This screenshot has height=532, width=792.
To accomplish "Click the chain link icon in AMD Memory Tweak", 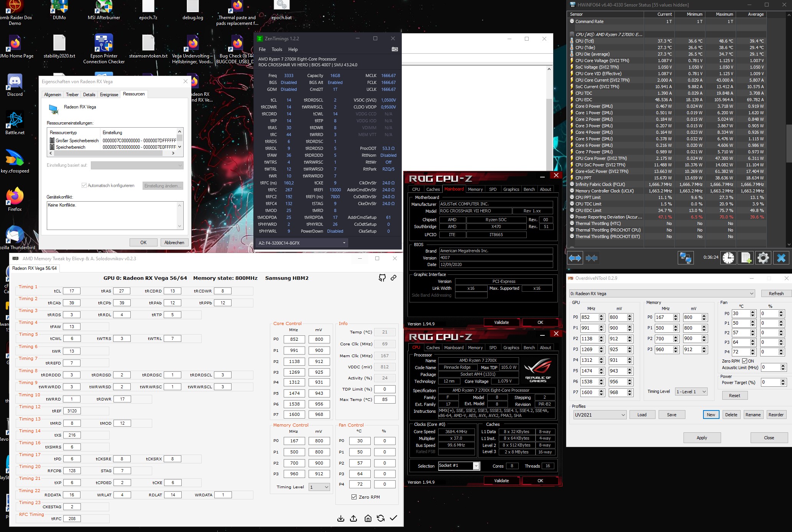I will coord(393,278).
